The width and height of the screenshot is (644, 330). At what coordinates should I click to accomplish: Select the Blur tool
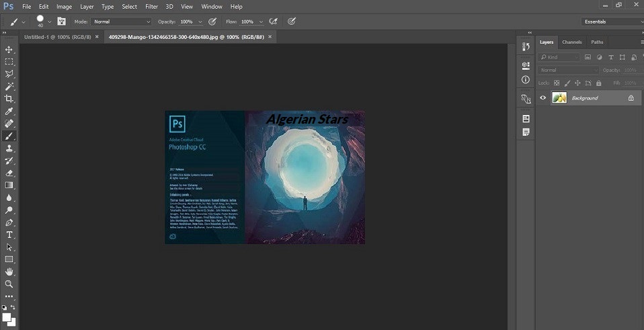pos(9,198)
